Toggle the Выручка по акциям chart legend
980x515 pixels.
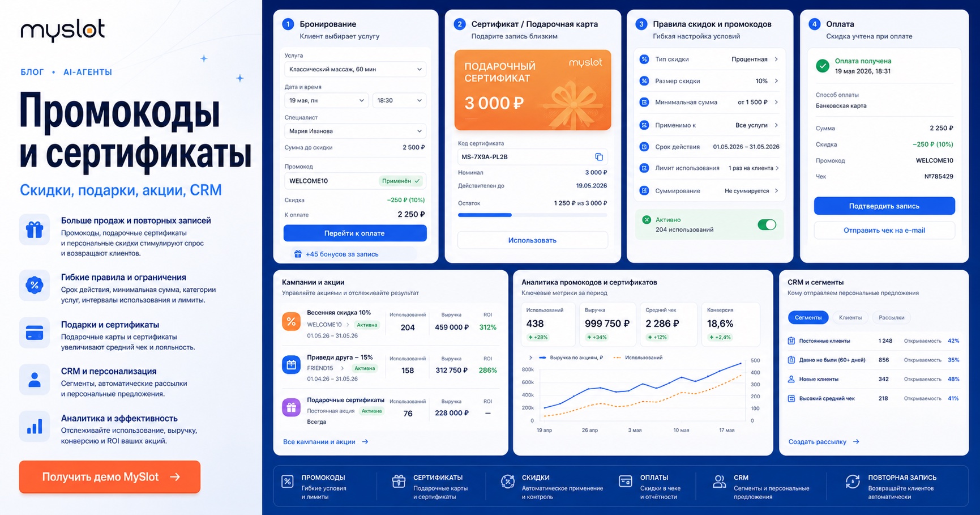[x=571, y=357]
